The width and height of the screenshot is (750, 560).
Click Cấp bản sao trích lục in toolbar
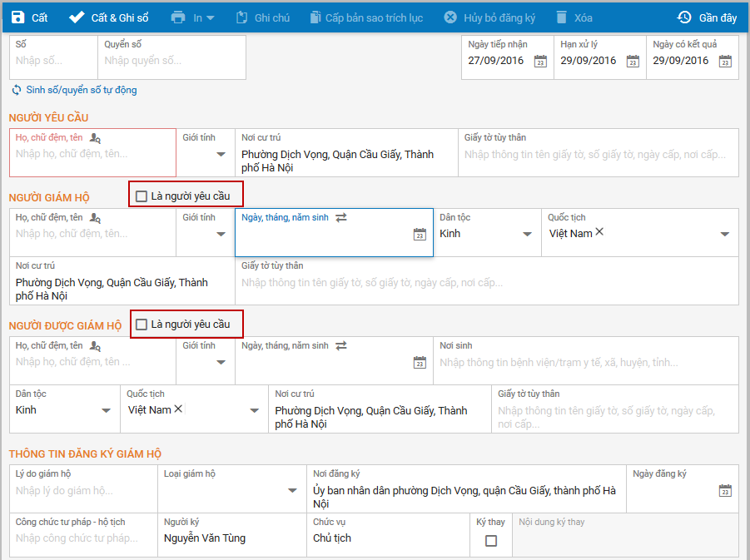point(366,17)
